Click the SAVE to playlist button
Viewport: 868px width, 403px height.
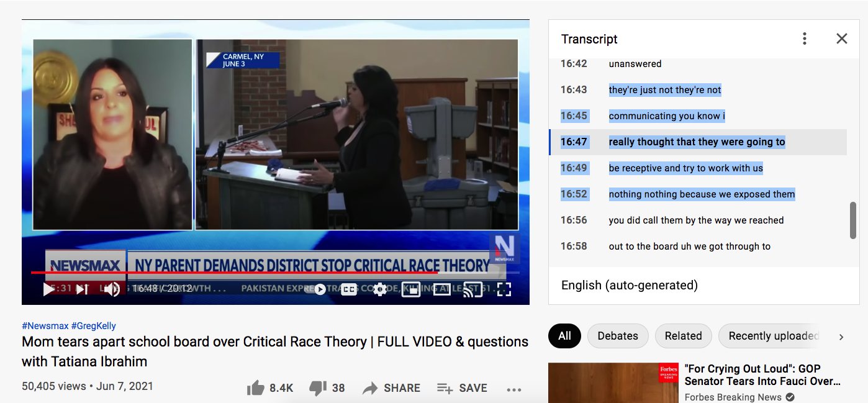pyautogui.click(x=462, y=388)
